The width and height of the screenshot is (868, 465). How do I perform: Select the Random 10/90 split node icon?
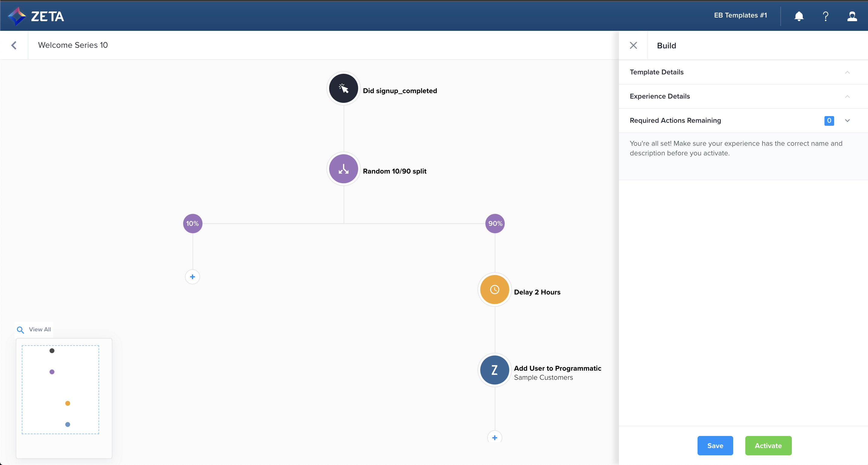pyautogui.click(x=343, y=169)
